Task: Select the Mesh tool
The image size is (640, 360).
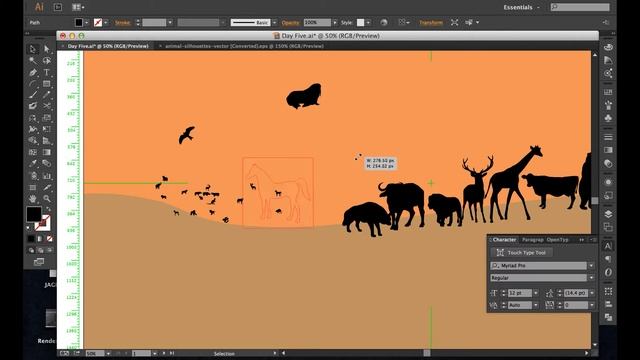Action: coord(33,152)
